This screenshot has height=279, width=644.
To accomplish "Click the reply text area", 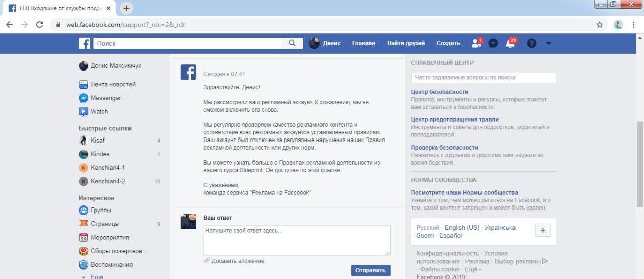I will coord(296,240).
